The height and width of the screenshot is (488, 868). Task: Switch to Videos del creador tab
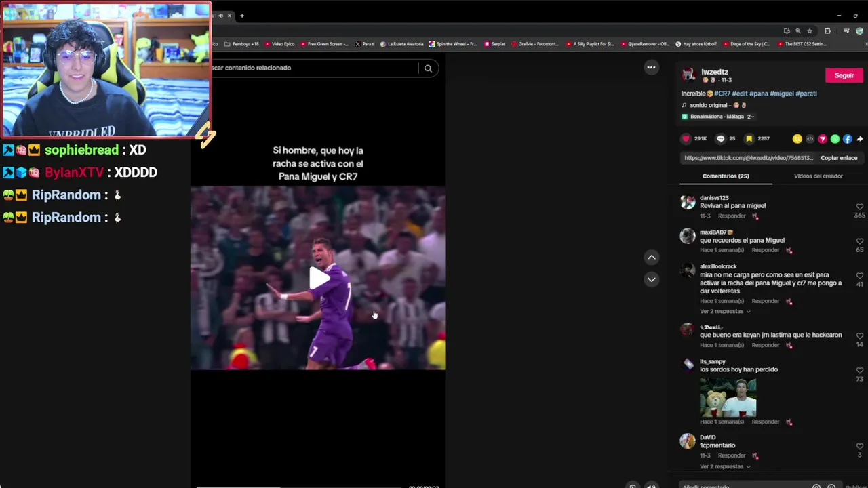point(818,176)
